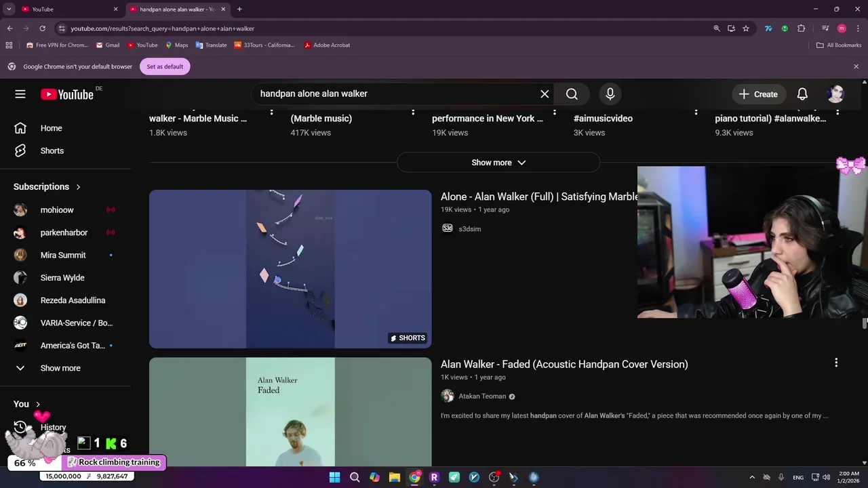Open the apps grid in bookmarks bar
The width and height of the screenshot is (868, 488).
9,45
